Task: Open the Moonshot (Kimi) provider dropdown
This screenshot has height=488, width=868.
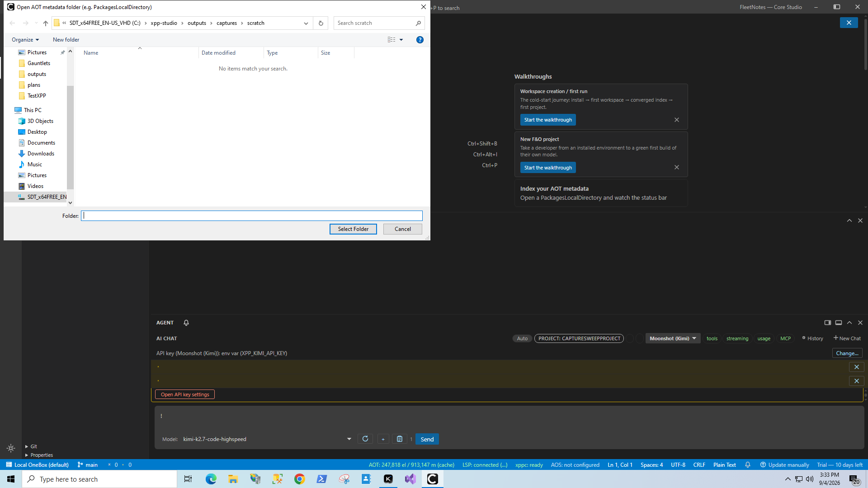Action: (673, 338)
